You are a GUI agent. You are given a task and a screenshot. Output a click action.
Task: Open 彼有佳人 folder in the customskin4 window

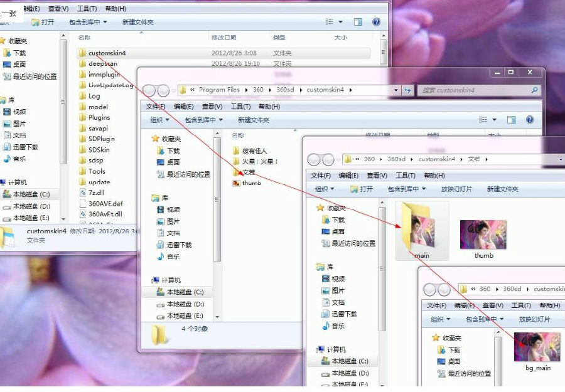pos(250,151)
